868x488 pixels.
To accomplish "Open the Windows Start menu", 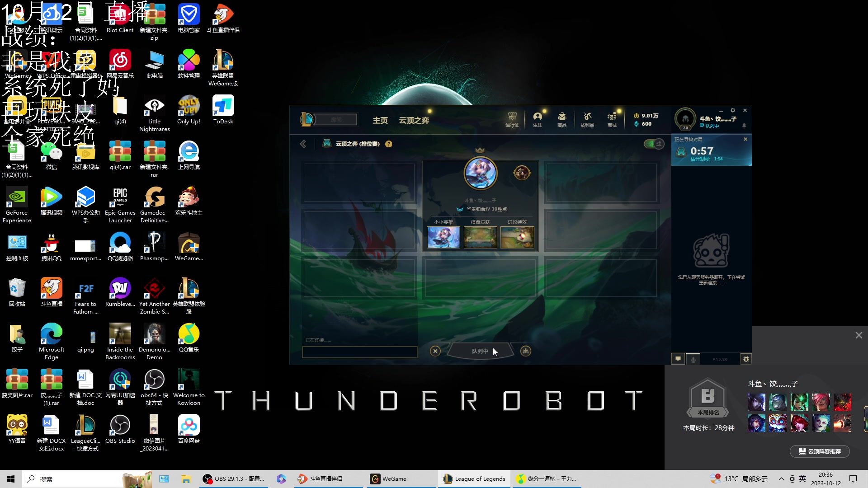I will point(11,479).
